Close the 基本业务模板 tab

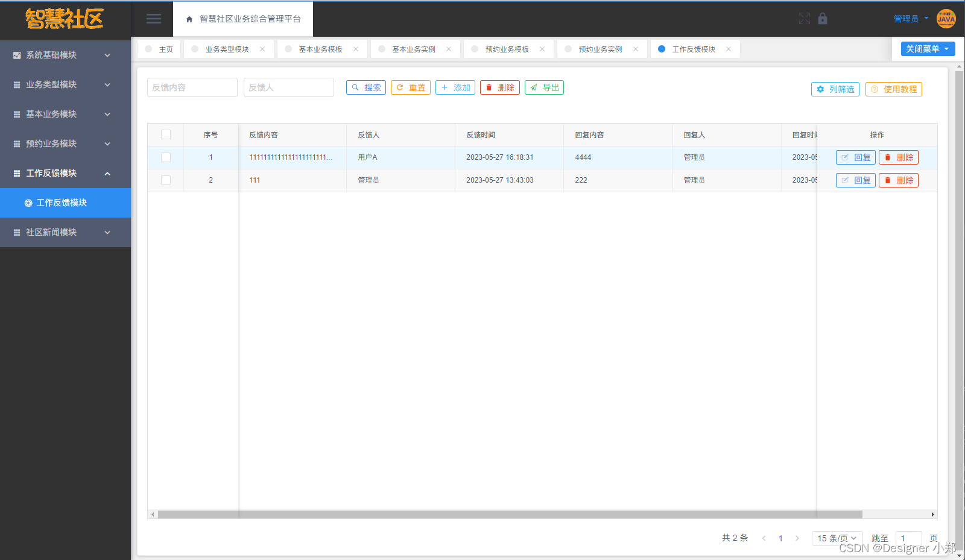pyautogui.click(x=356, y=49)
